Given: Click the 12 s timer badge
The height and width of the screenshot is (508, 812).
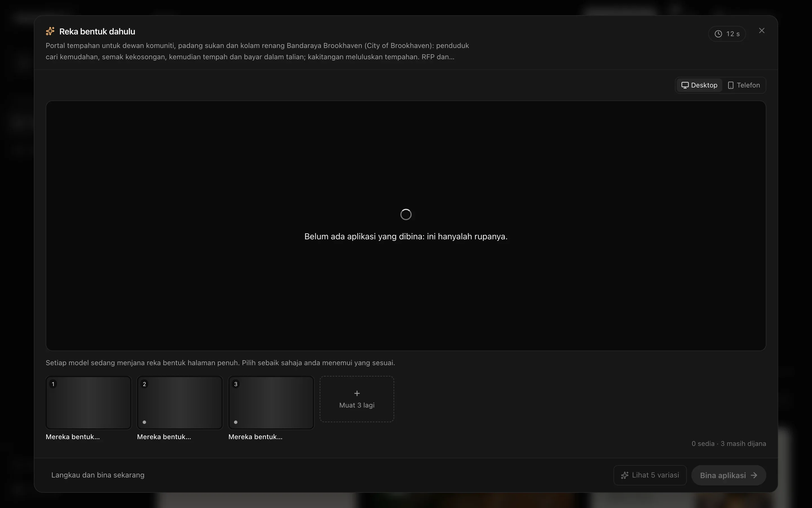Looking at the screenshot, I should tap(727, 34).
